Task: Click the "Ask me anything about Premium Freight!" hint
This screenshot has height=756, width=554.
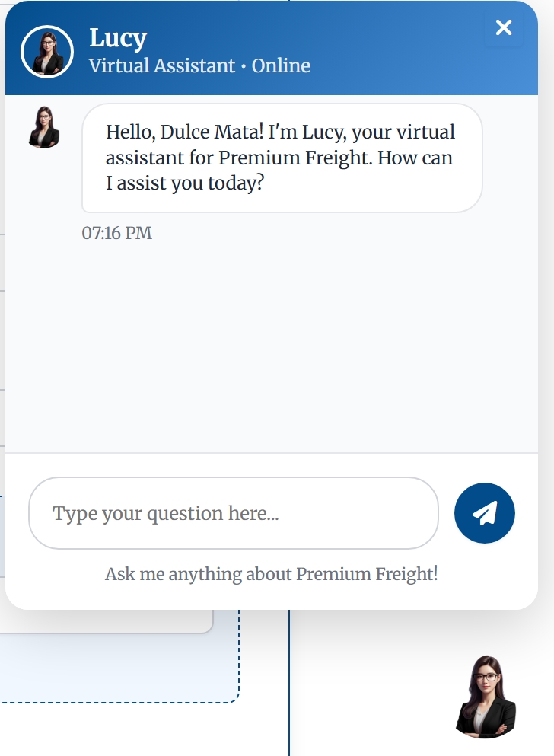Action: click(x=272, y=574)
